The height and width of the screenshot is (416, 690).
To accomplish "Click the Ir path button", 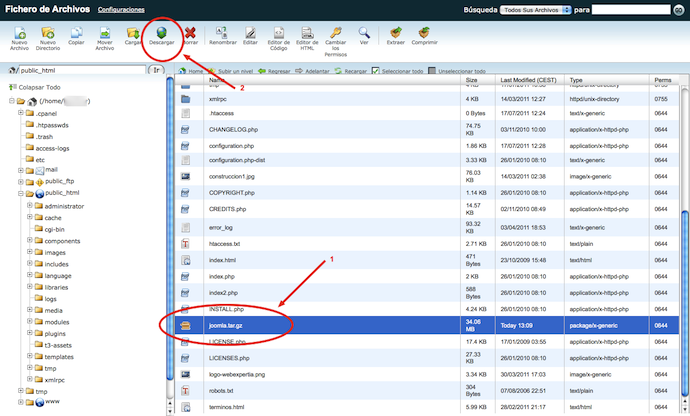I will coord(156,70).
